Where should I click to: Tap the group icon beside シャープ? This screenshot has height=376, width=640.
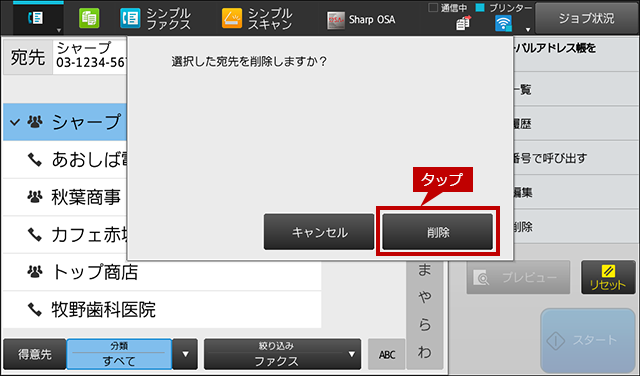(35, 122)
